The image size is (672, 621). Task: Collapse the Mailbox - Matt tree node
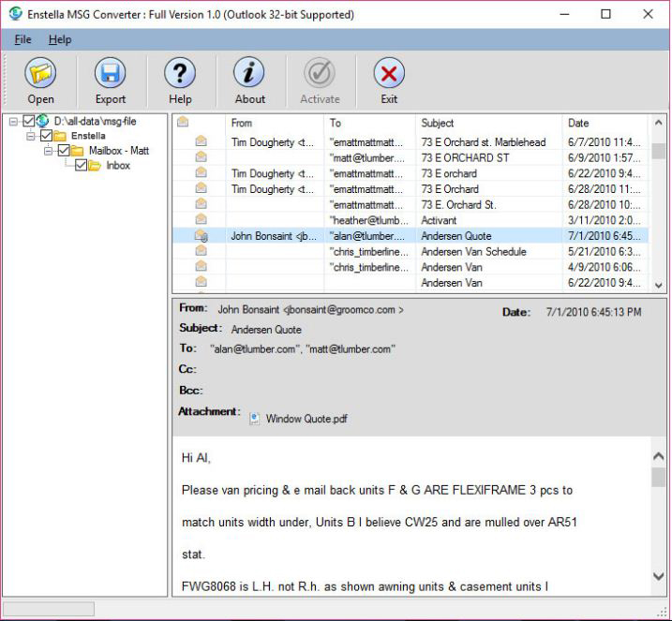(49, 151)
